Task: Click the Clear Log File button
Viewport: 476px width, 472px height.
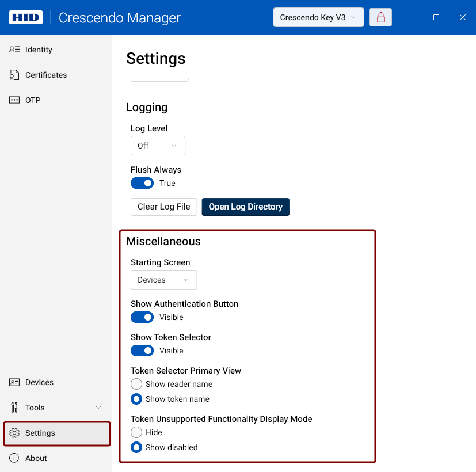Action: [x=163, y=207]
